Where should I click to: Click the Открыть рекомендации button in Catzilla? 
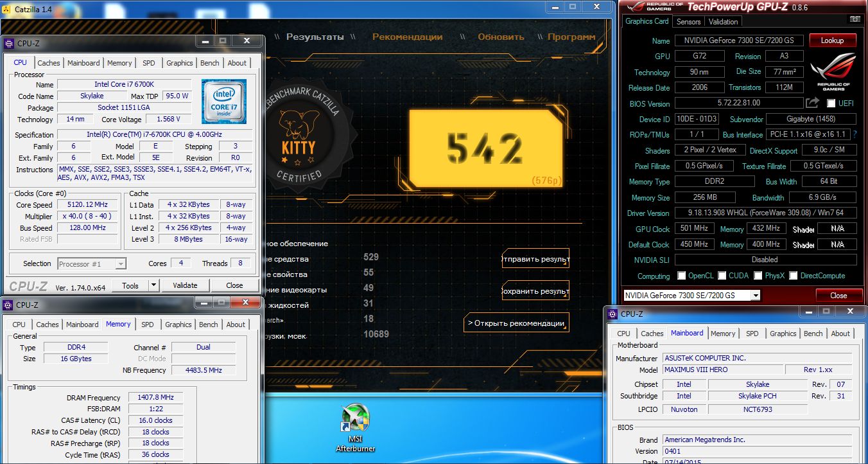(516, 323)
